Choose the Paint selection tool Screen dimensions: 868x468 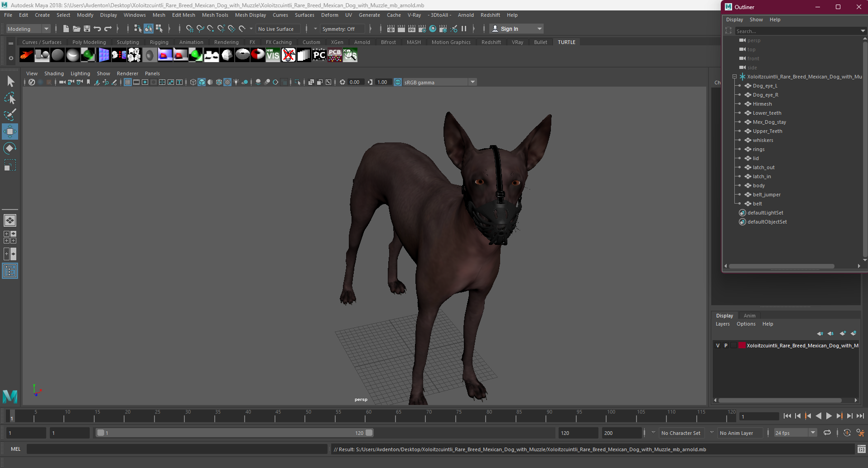[10, 115]
